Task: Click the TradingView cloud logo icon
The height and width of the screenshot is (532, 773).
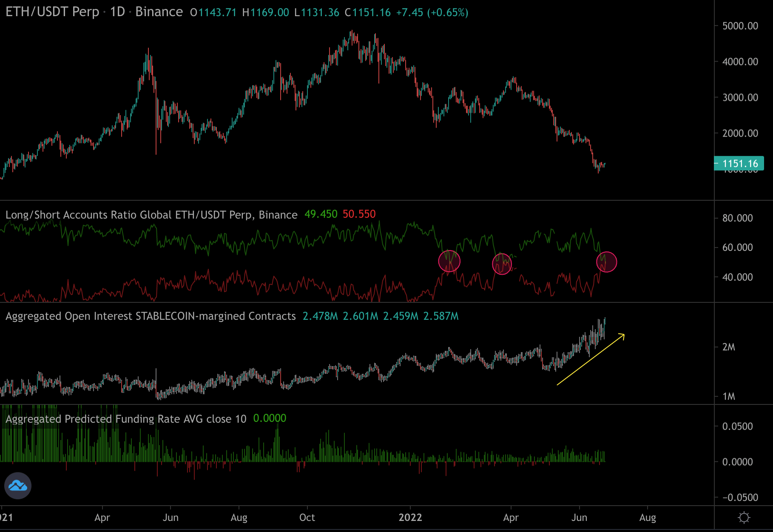Action: (18, 486)
